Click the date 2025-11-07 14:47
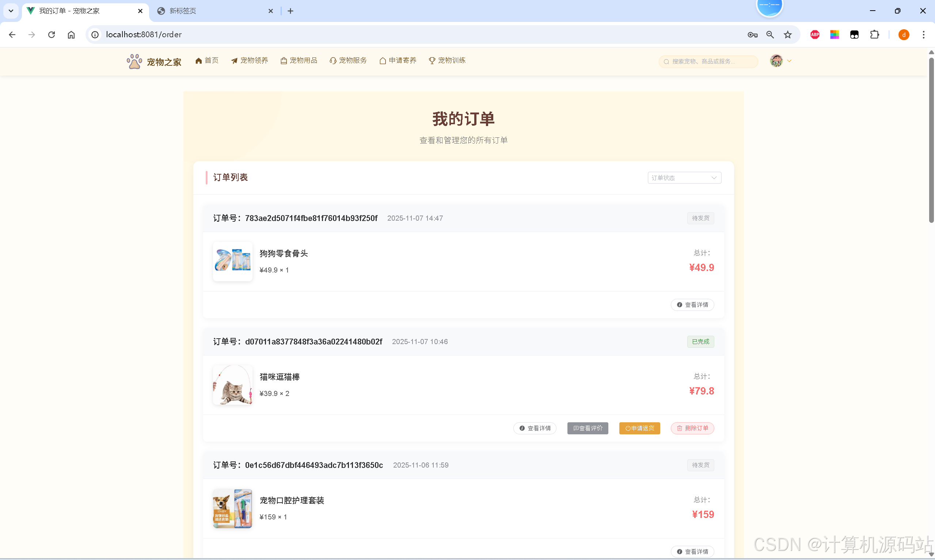 (x=415, y=218)
